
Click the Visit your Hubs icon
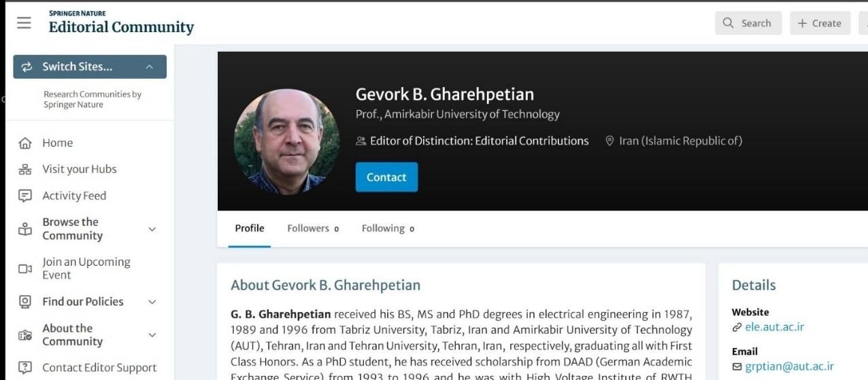click(25, 169)
